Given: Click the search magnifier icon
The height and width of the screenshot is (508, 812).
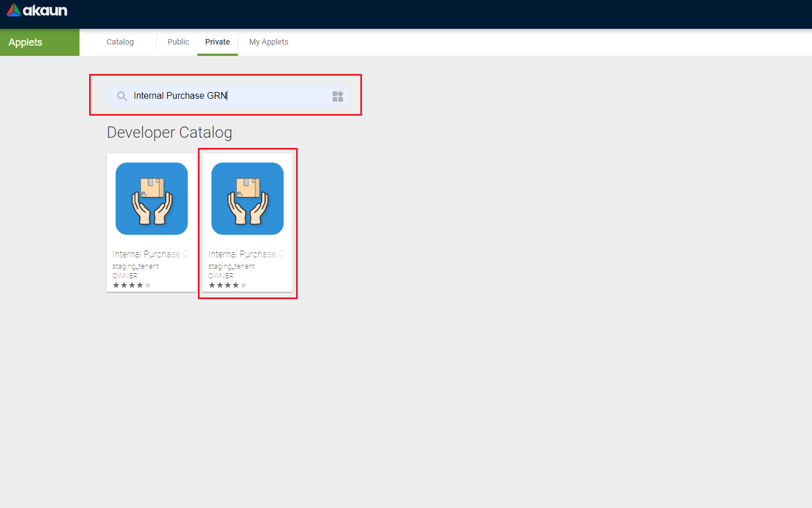Looking at the screenshot, I should coord(122,96).
